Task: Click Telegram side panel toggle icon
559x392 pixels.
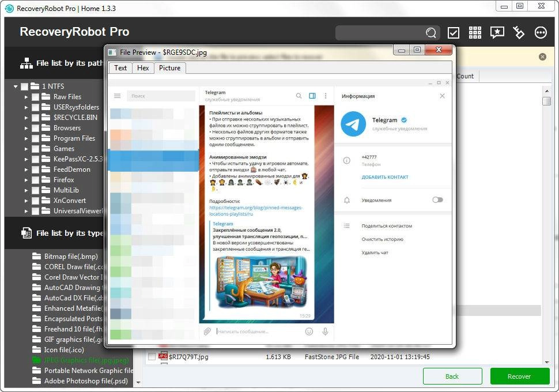Action: pos(312,96)
